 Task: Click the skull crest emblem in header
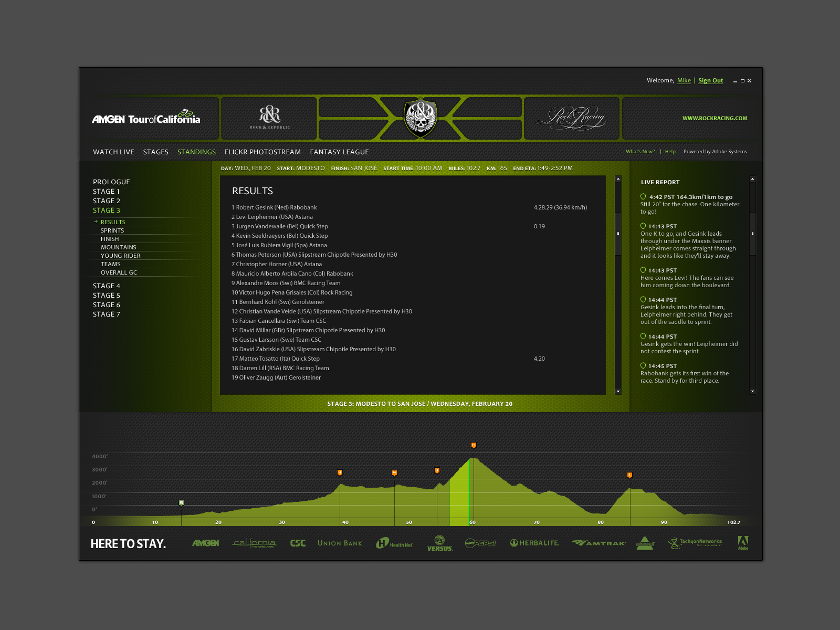(420, 118)
